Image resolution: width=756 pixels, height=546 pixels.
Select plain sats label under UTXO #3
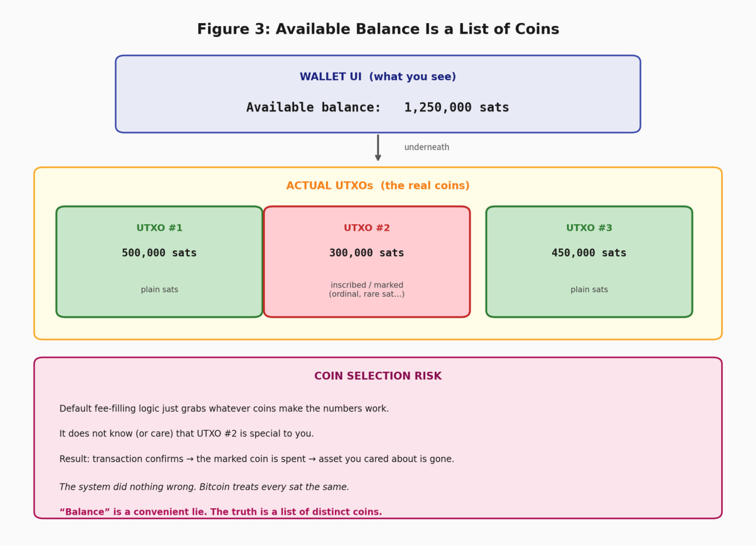pos(589,290)
